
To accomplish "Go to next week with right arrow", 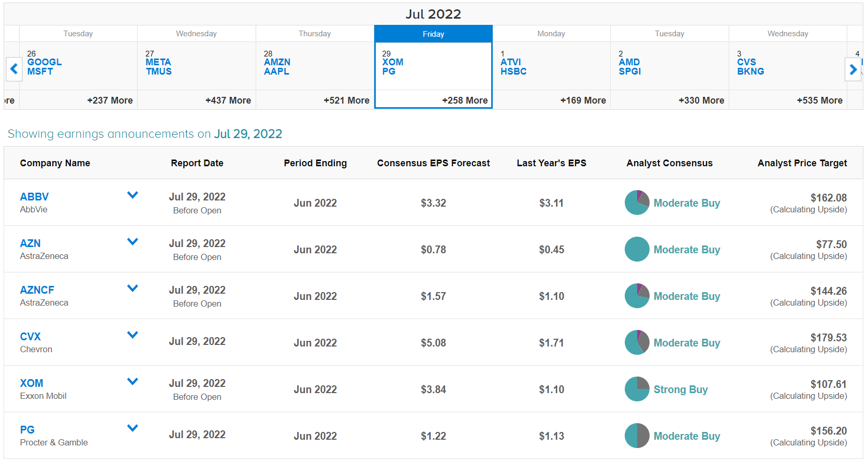I will point(853,68).
